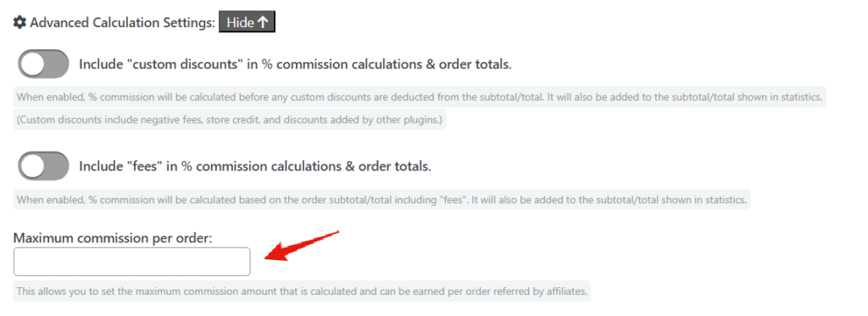This screenshot has width=868, height=316.
Task: Click the grey track of the custom discounts toggle
Action: [x=57, y=64]
